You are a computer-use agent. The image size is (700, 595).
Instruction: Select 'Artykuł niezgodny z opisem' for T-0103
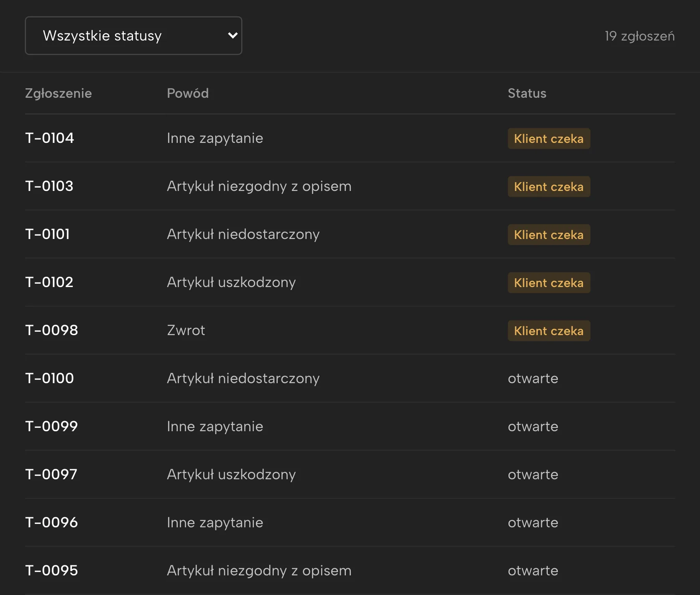(x=259, y=186)
